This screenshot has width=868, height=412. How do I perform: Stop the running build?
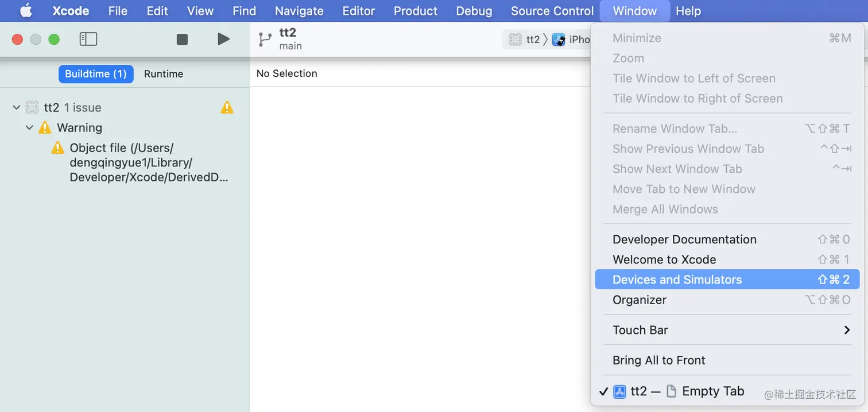[x=182, y=39]
